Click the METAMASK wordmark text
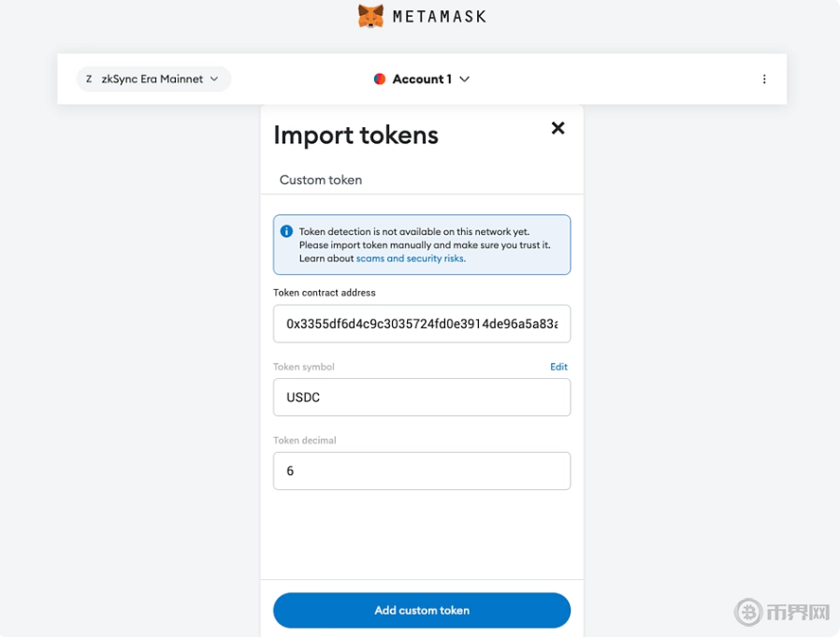The height and width of the screenshot is (638, 840). [x=439, y=17]
